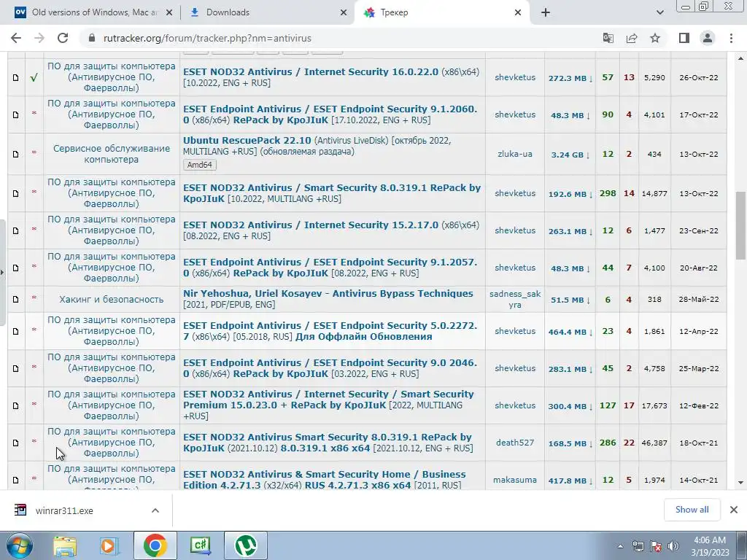
Task: Download the 192.6 MB torrent
Action: pyautogui.click(x=570, y=194)
